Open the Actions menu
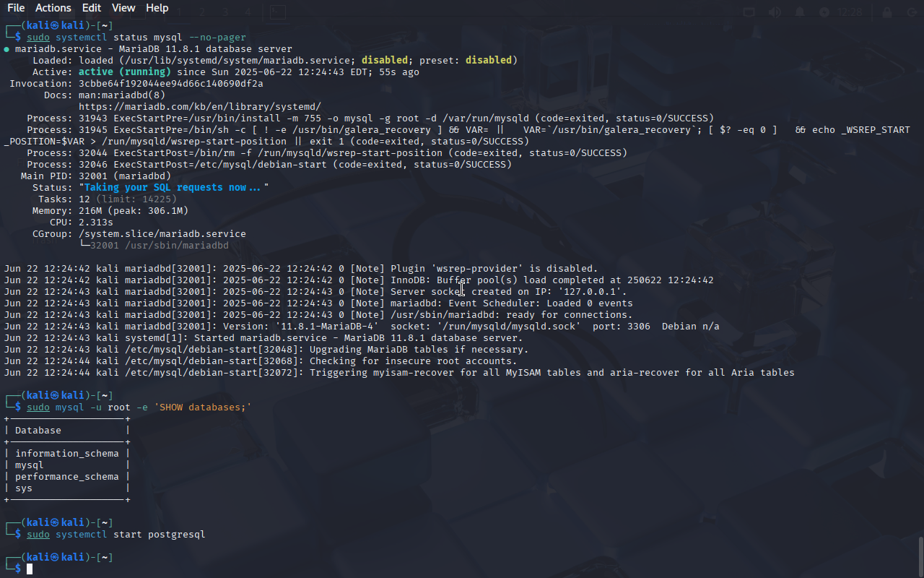 (53, 8)
